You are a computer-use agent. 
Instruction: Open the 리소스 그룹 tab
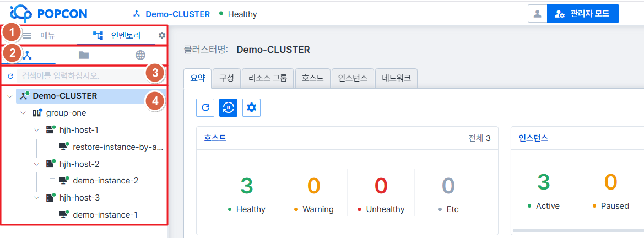coord(268,78)
